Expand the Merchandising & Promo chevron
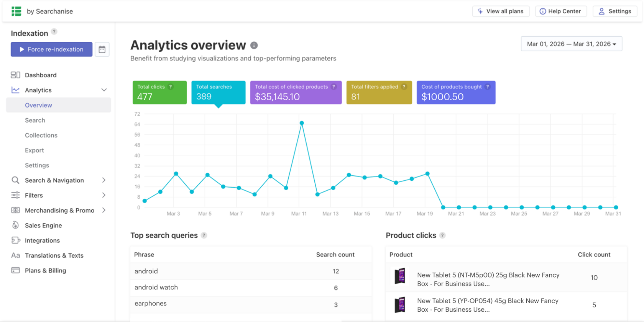The width and height of the screenshot is (644, 322). (x=104, y=210)
